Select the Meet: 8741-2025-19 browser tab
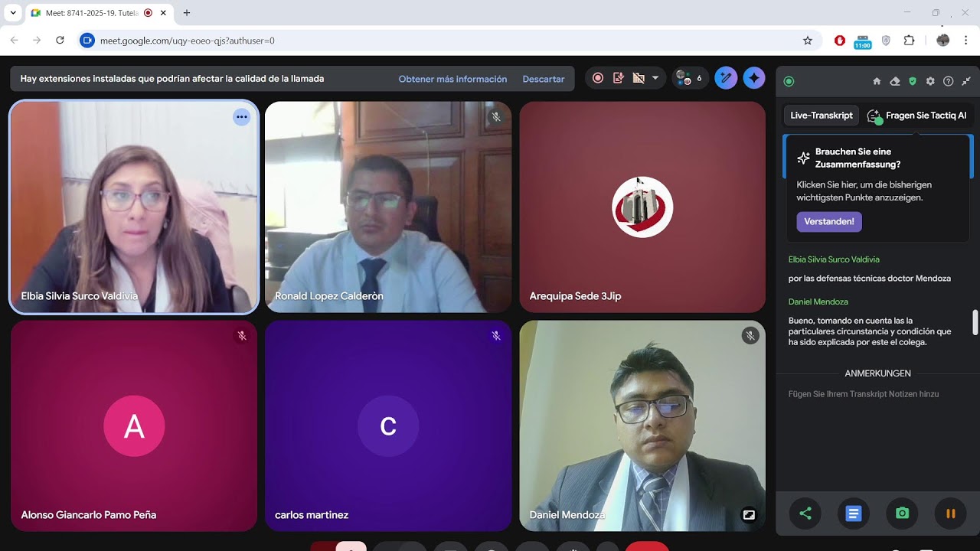The height and width of the screenshot is (551, 980). tap(100, 13)
